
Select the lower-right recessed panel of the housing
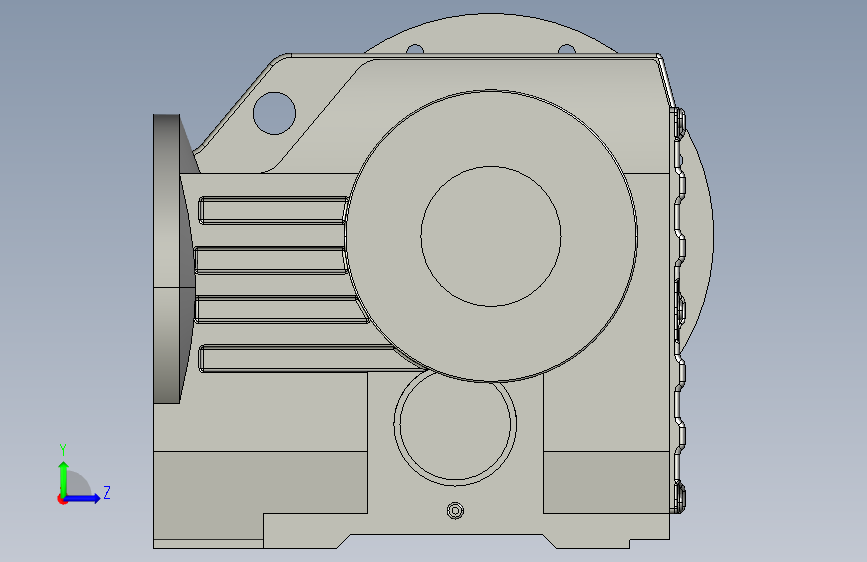click(x=607, y=482)
